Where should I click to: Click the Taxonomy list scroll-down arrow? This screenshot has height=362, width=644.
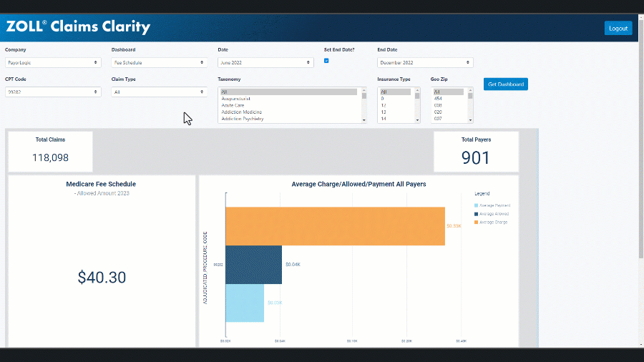pyautogui.click(x=364, y=120)
